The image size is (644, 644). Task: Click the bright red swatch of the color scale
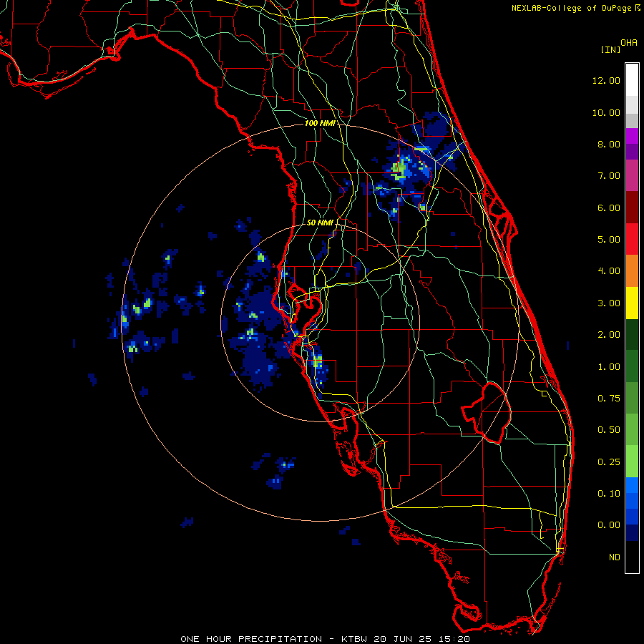632,239
